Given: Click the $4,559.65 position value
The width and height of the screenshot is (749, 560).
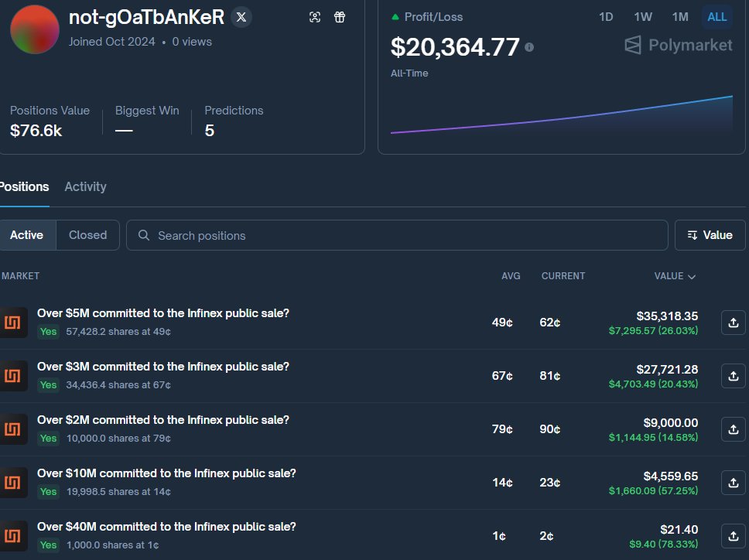Looking at the screenshot, I should coord(671,476).
